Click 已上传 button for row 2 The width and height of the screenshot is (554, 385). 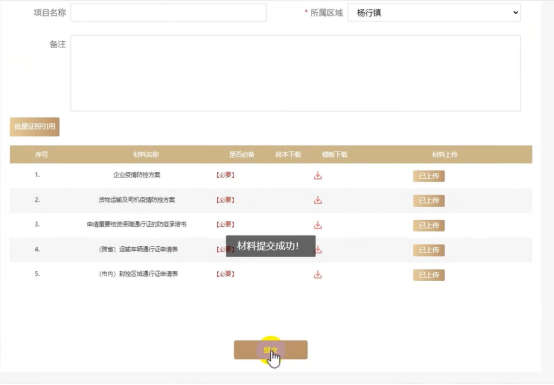click(429, 201)
